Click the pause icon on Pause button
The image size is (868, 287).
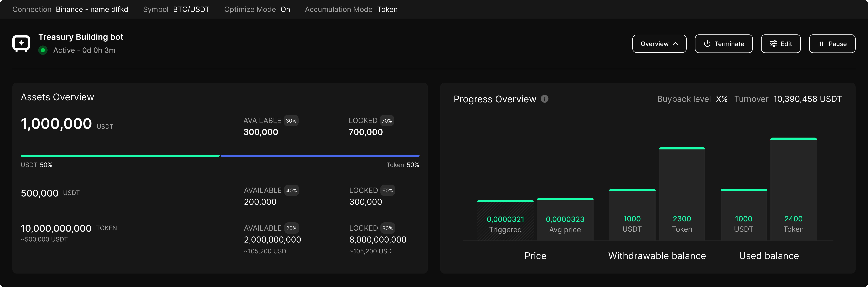(821, 43)
